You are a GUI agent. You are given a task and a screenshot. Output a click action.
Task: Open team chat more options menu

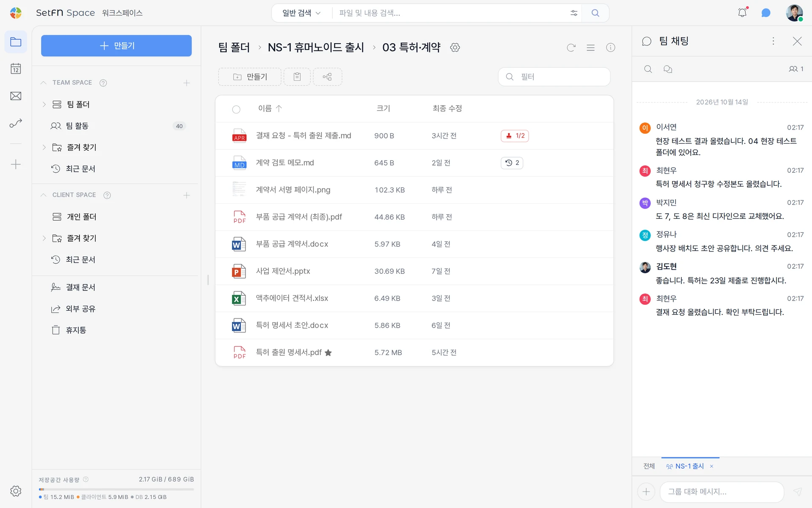tap(773, 41)
